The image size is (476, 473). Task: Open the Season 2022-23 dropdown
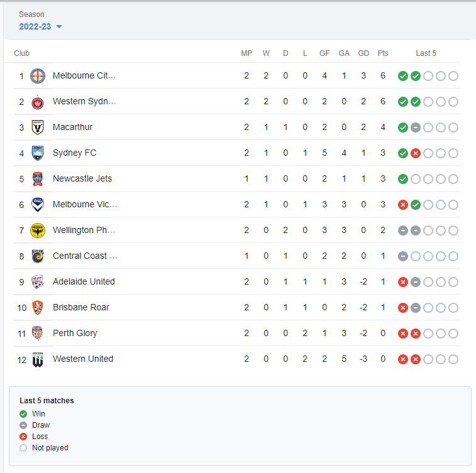40,26
